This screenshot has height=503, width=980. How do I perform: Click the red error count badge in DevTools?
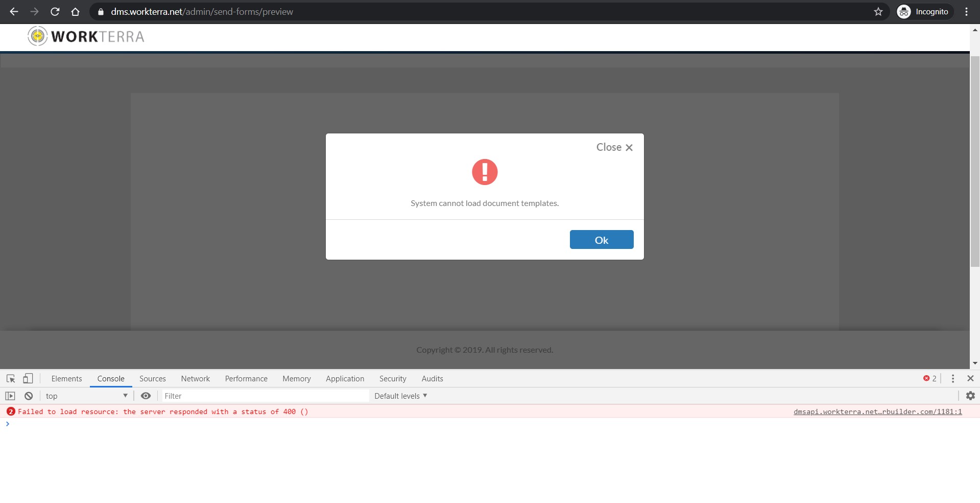point(929,378)
